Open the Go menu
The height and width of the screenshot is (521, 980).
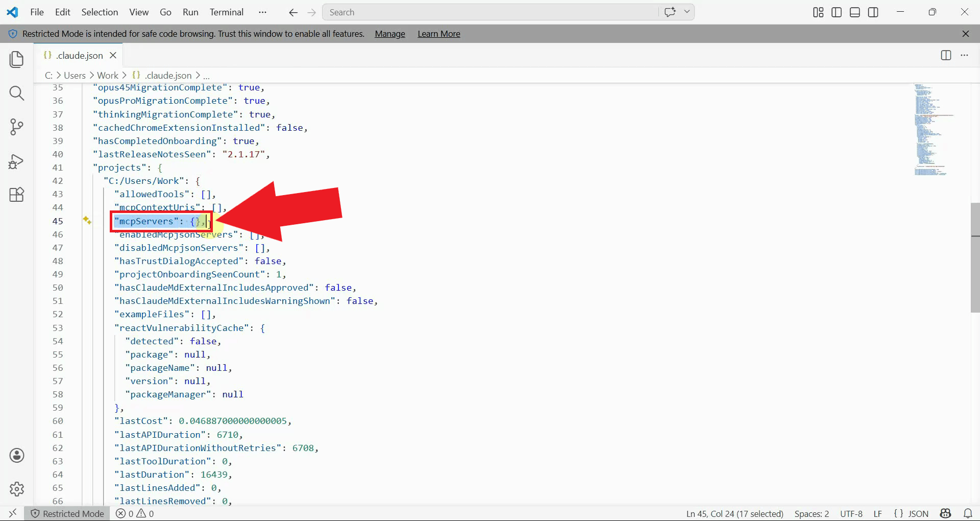(165, 12)
